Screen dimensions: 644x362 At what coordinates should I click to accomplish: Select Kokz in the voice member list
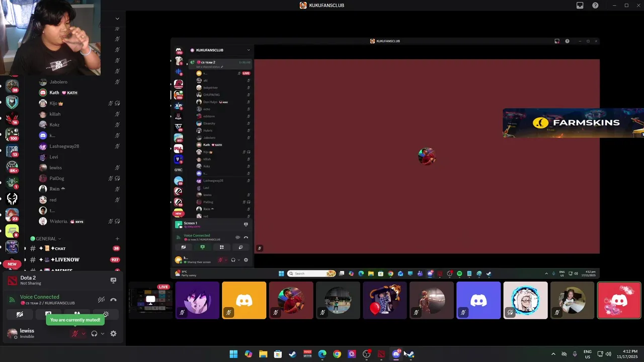click(79, 125)
